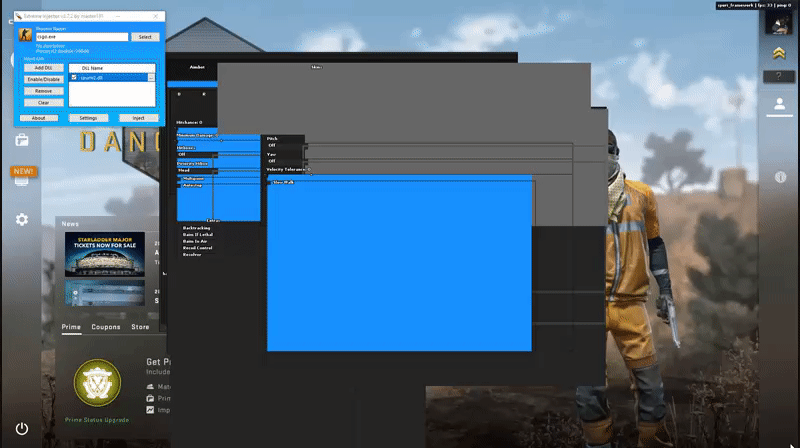Image resolution: width=800 pixels, height=448 pixels.
Task: Open the NEW! store item icon
Action: (x=23, y=175)
